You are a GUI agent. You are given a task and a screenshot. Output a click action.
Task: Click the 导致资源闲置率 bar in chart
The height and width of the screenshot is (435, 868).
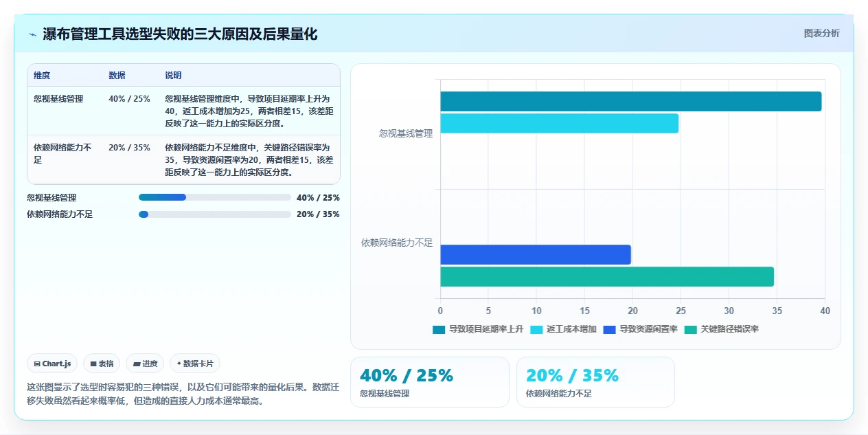pos(535,255)
